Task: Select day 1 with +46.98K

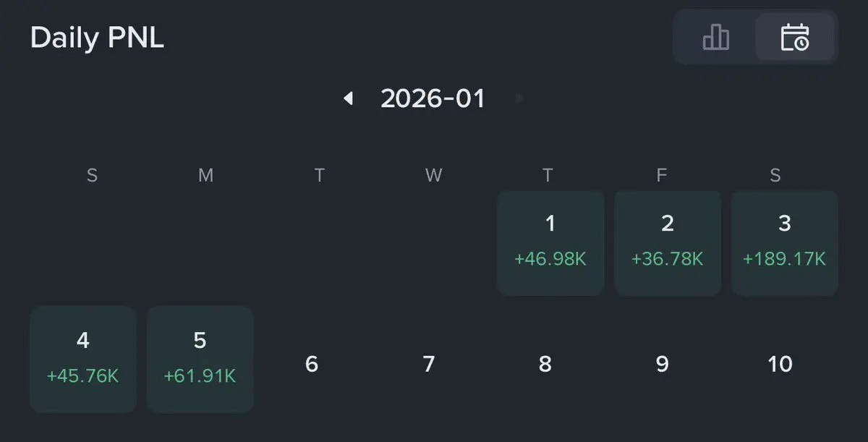Action: [550, 243]
